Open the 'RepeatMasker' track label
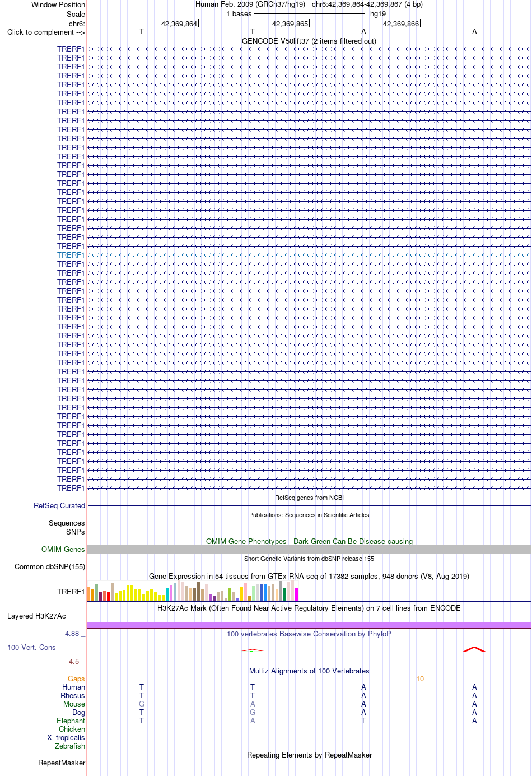 (x=62, y=763)
